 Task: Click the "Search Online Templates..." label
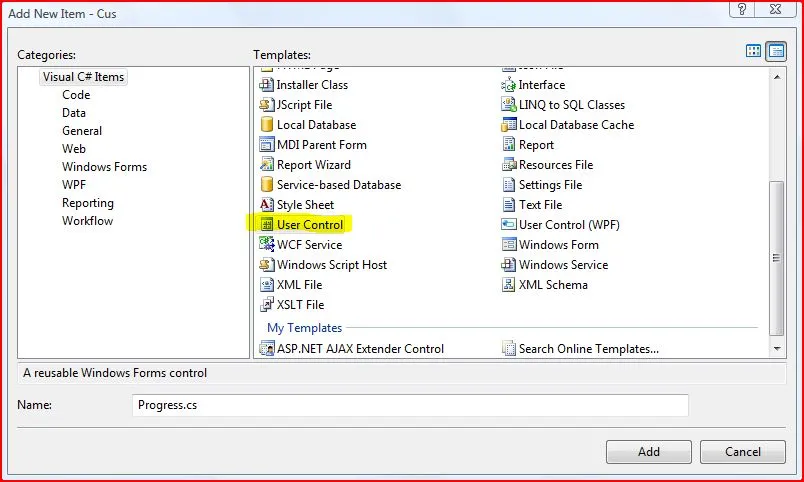tap(589, 349)
